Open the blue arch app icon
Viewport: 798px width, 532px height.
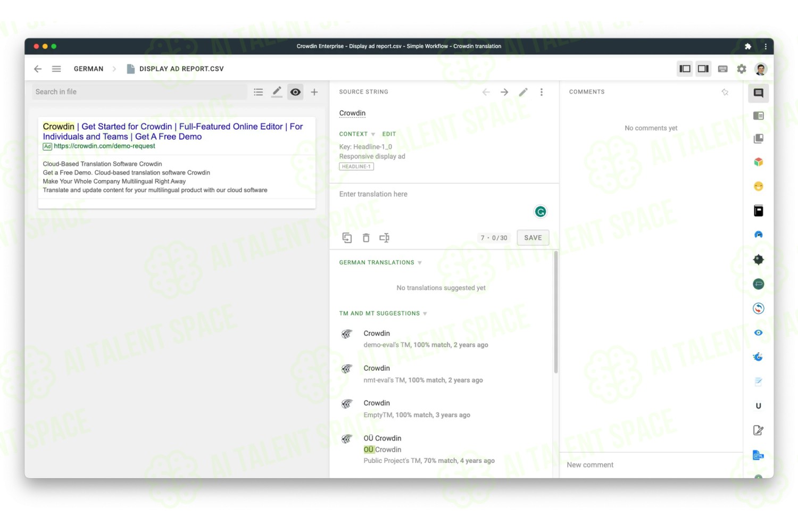click(x=759, y=235)
